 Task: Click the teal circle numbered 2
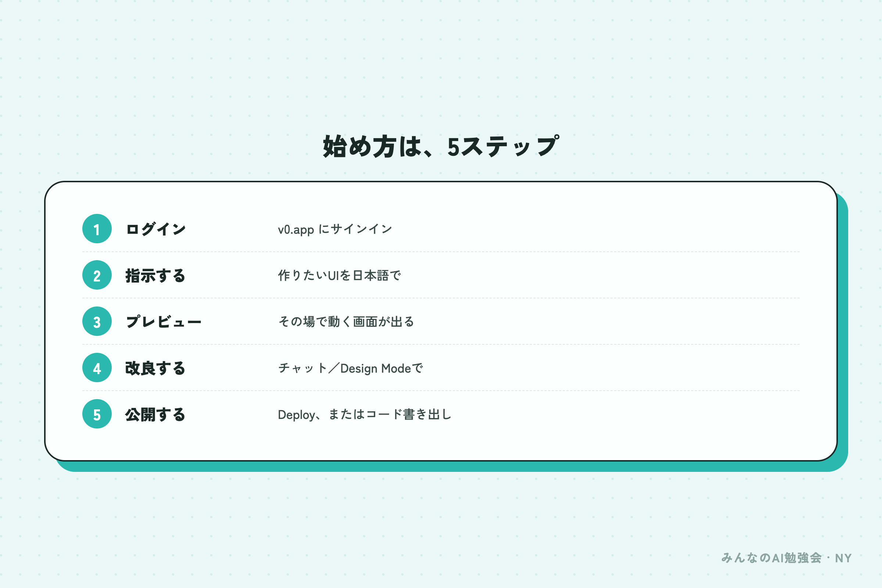point(97,275)
